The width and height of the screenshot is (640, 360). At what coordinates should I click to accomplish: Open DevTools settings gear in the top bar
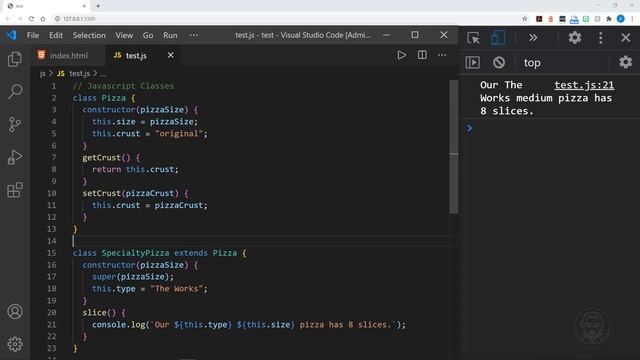[575, 38]
